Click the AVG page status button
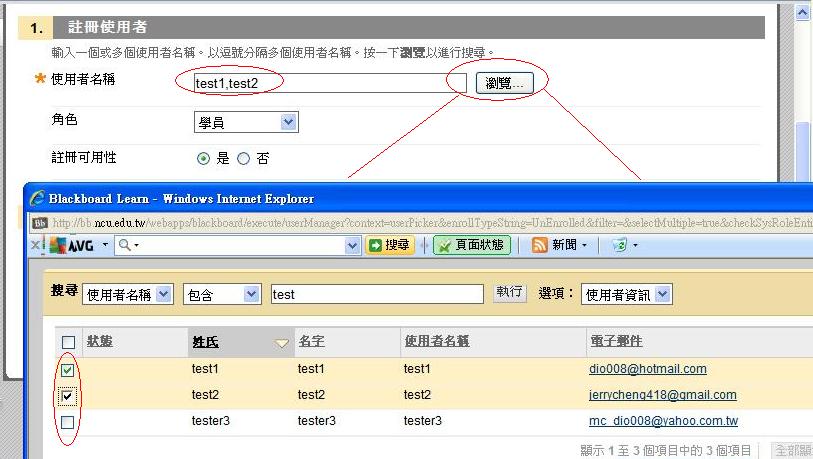Screen dimensions: 813x459 [472, 245]
